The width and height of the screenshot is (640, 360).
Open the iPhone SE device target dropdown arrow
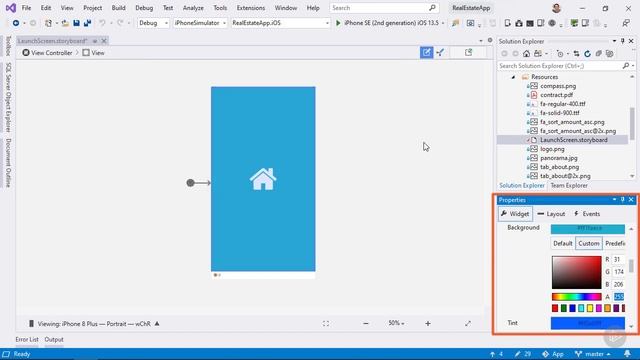[443, 23]
